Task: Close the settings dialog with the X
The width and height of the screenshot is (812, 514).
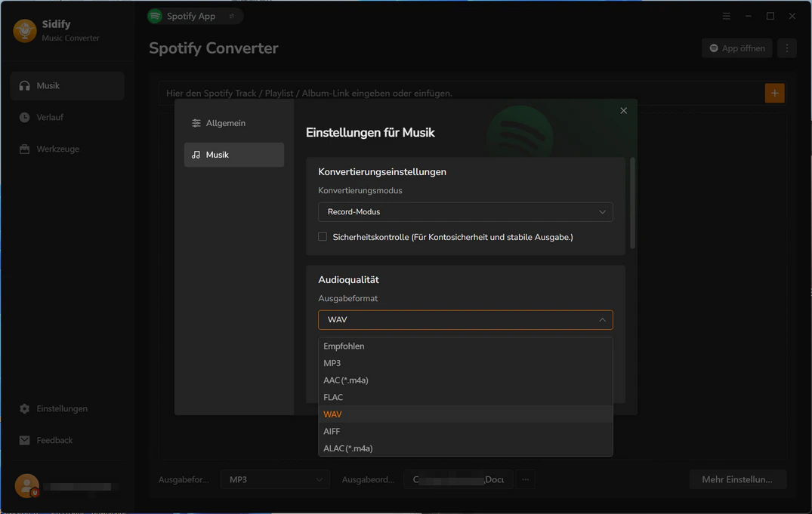Action: [623, 111]
